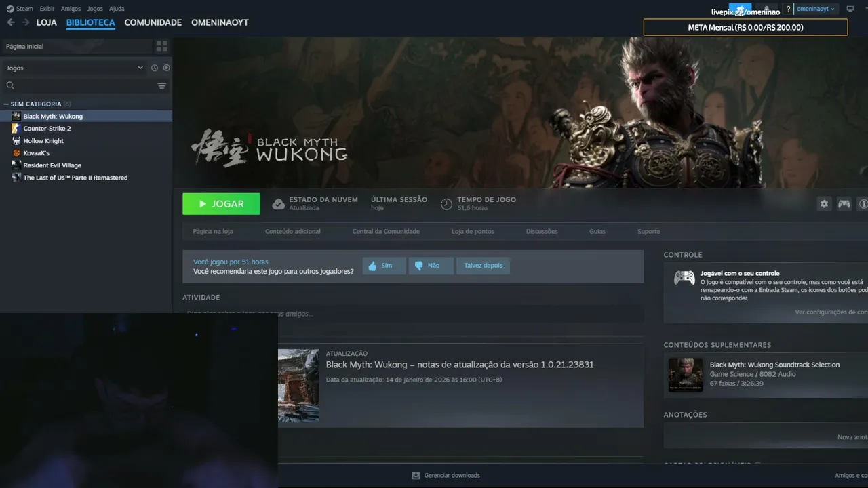868x488 pixels.
Task: Open the Loja de pontos tab
Action: point(473,231)
